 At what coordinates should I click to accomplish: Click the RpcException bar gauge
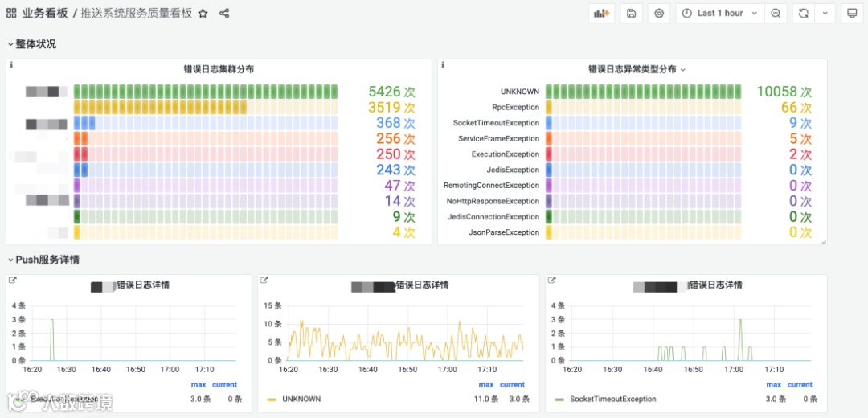pyautogui.click(x=643, y=108)
